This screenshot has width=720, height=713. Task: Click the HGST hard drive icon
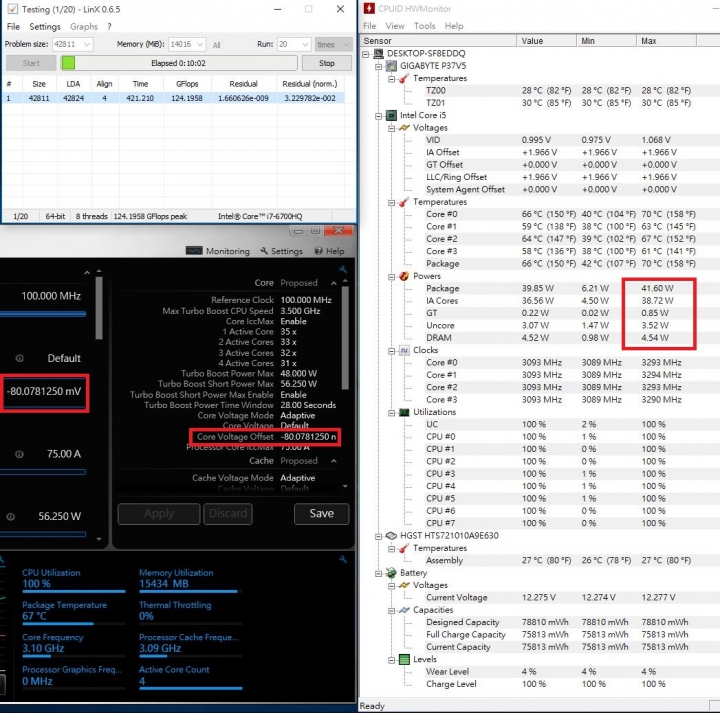391,535
